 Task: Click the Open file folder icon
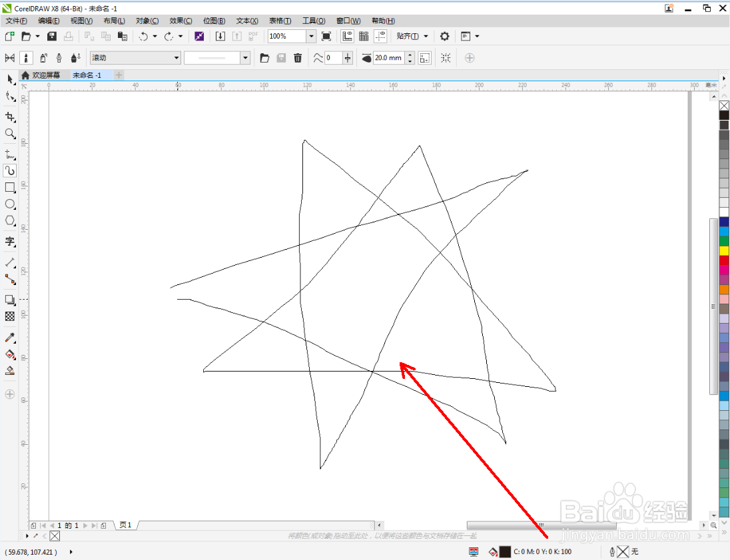(x=26, y=37)
